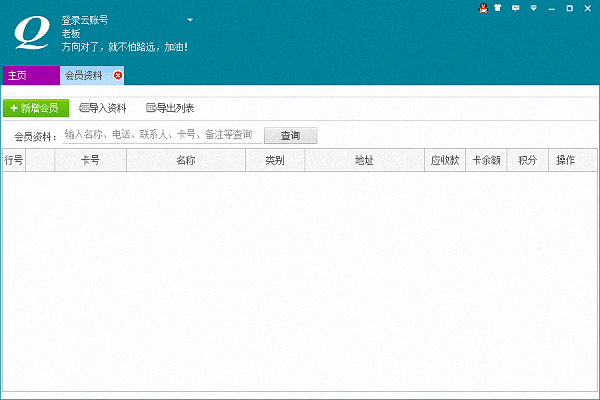Open the skin (T-shirt) theme icon
The height and width of the screenshot is (400, 600).
pyautogui.click(x=500, y=8)
